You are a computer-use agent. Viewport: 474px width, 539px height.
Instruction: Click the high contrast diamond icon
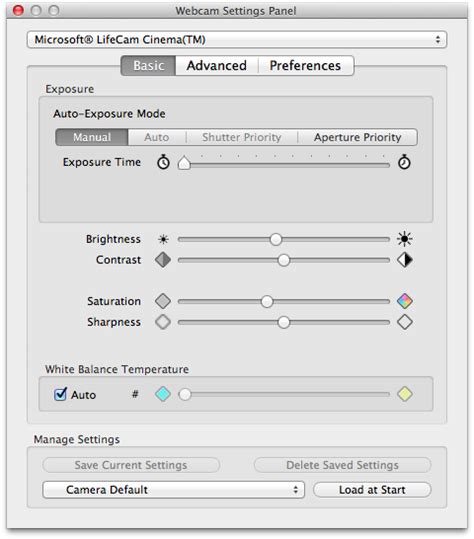tap(405, 260)
